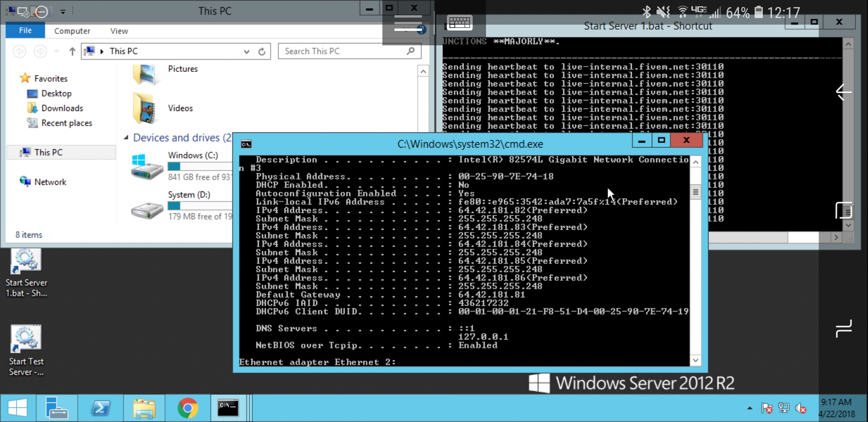Select Recent places in navigation pane
Screen dimensions: 868x422
coord(59,123)
